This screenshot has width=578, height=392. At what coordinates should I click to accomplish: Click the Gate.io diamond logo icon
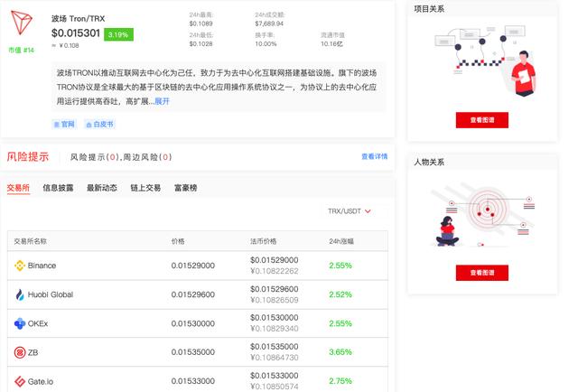(20, 381)
